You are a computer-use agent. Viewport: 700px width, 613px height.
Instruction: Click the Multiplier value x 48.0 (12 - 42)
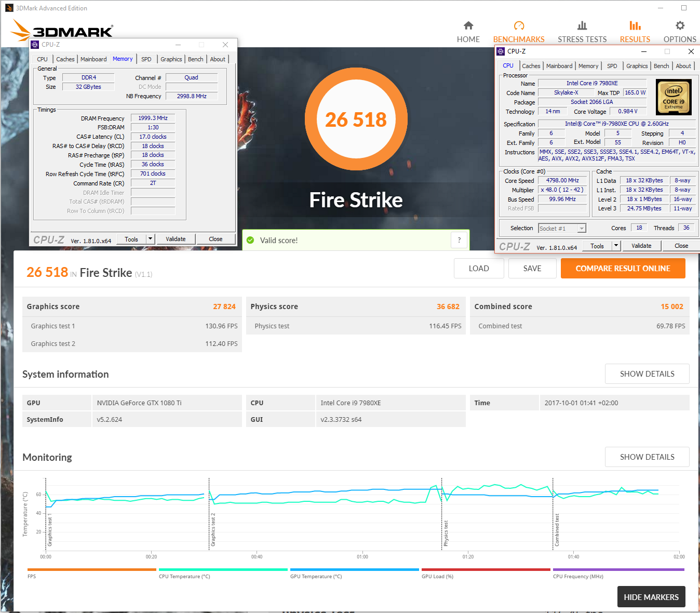[562, 190]
